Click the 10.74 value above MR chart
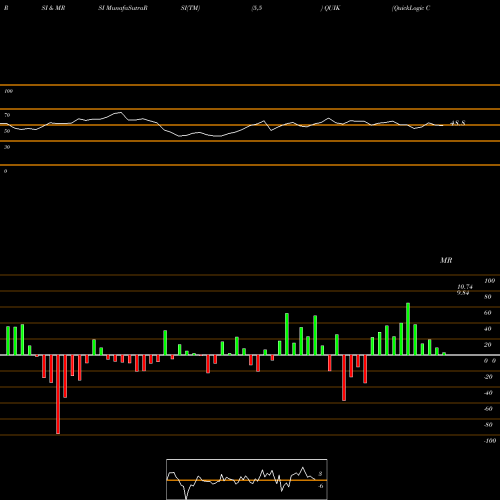 click(465, 287)
